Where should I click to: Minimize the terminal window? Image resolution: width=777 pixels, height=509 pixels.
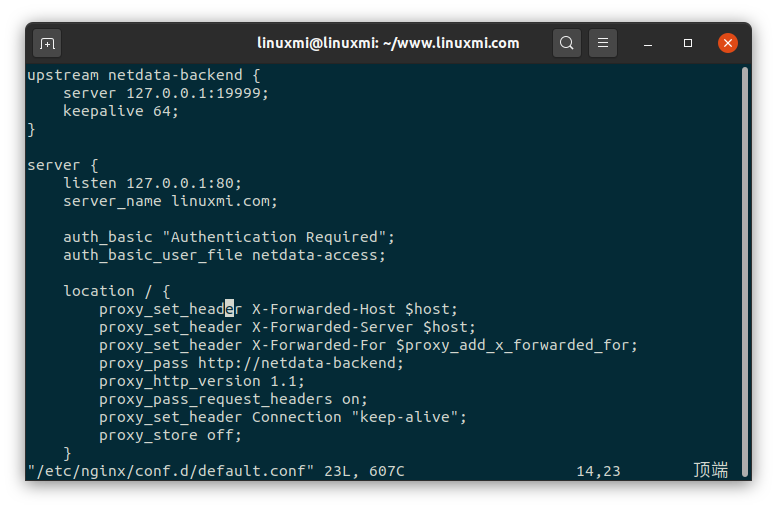click(x=648, y=44)
